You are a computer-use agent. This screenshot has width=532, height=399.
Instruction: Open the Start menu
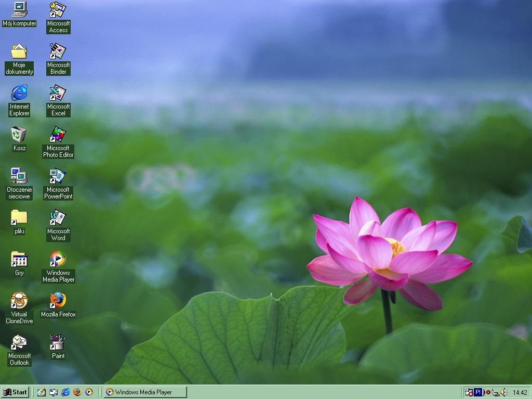(x=15, y=392)
